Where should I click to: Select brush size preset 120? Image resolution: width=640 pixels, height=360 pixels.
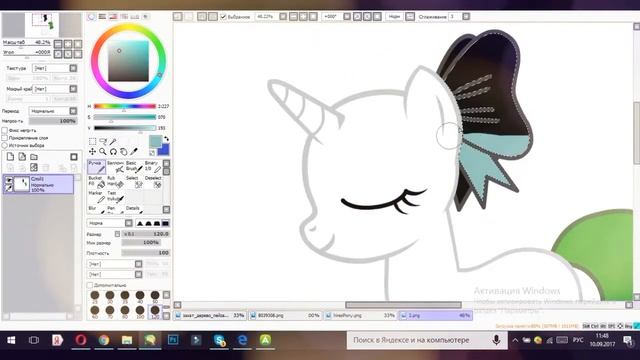tap(155, 311)
